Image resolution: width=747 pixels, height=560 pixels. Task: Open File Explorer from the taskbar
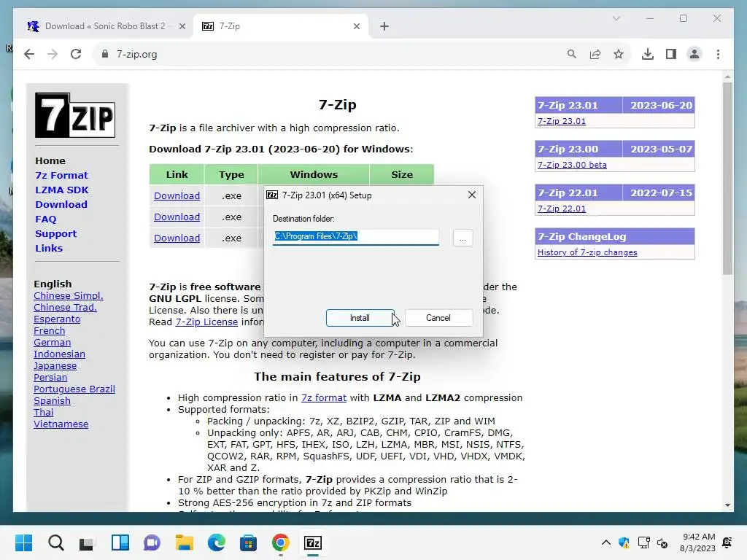tap(184, 542)
